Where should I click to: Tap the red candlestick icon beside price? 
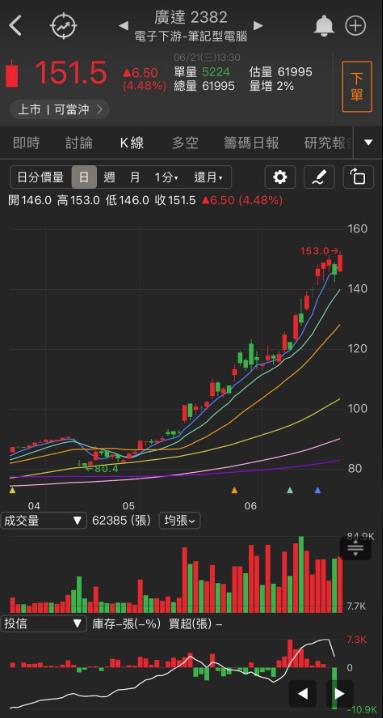tap(13, 74)
